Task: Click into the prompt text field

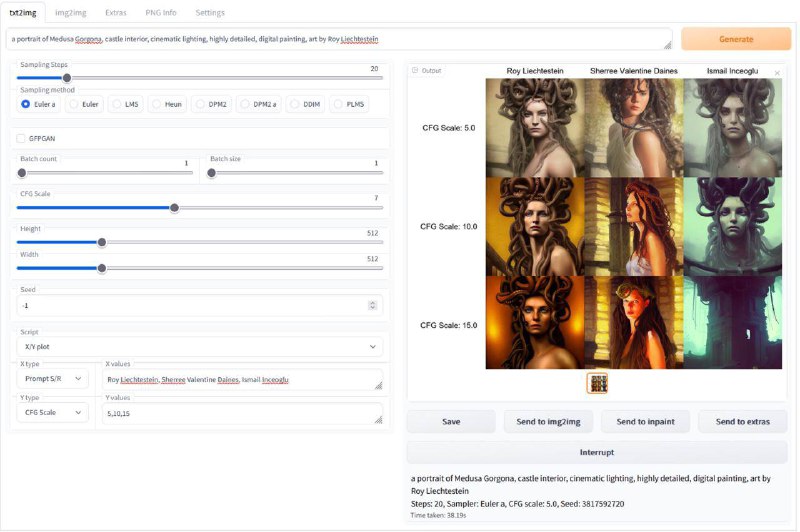Action: pyautogui.click(x=339, y=39)
